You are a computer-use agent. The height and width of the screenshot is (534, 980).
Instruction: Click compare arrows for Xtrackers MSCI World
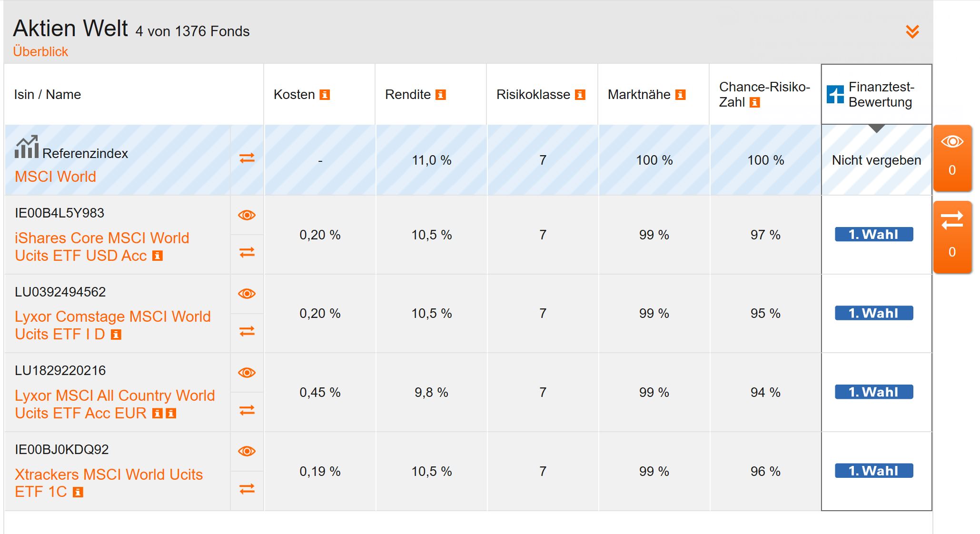pyautogui.click(x=247, y=489)
